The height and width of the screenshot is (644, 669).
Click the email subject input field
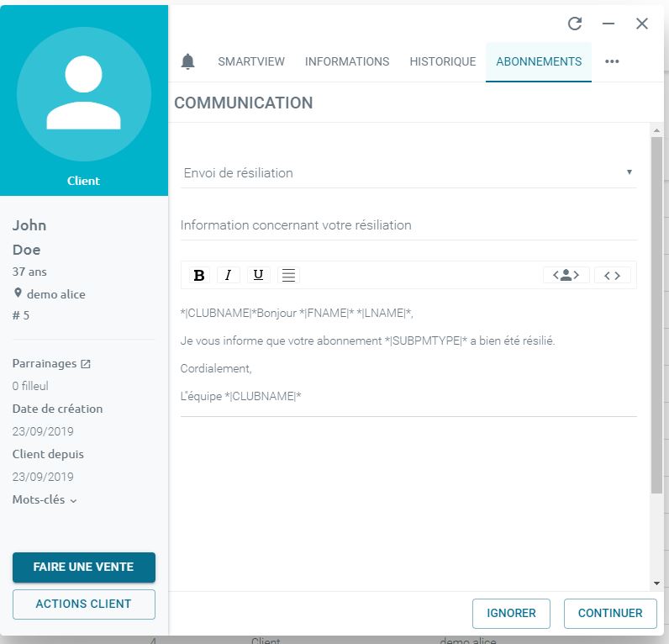coord(408,225)
